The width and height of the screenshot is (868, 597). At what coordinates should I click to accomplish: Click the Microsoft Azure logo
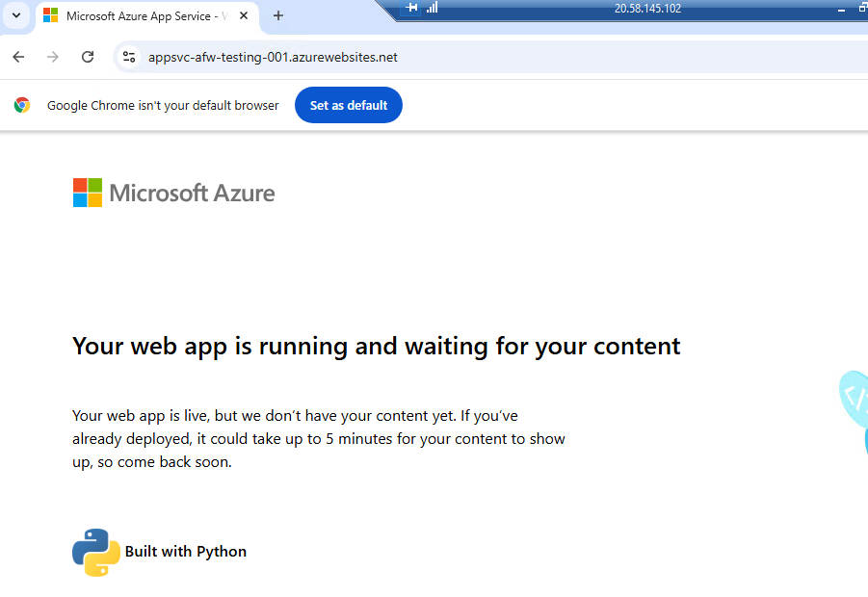click(174, 194)
